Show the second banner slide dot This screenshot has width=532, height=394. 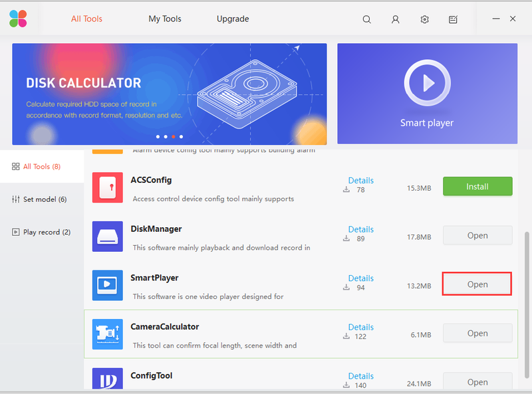tap(166, 137)
